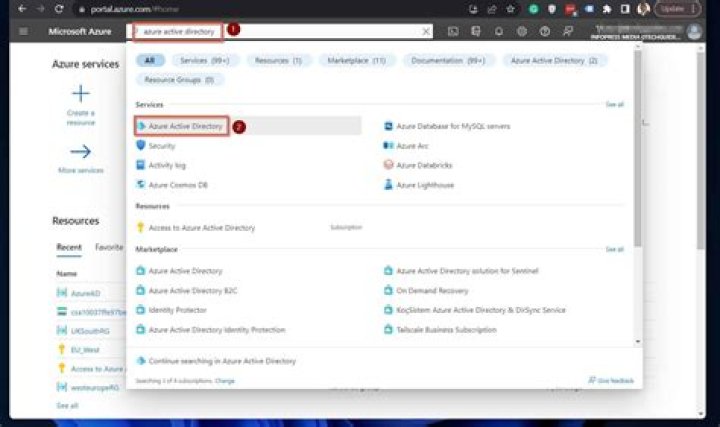Click the help question mark icon
The height and width of the screenshot is (427, 720).
[x=545, y=31]
